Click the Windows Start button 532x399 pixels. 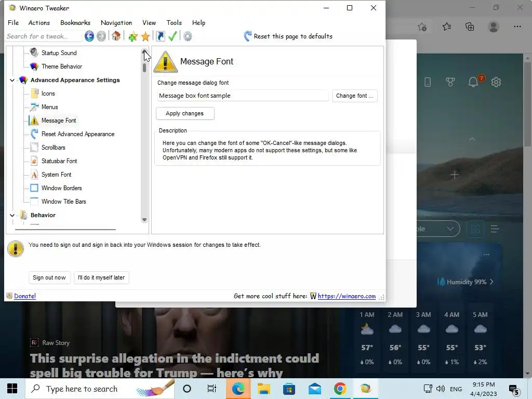12,389
